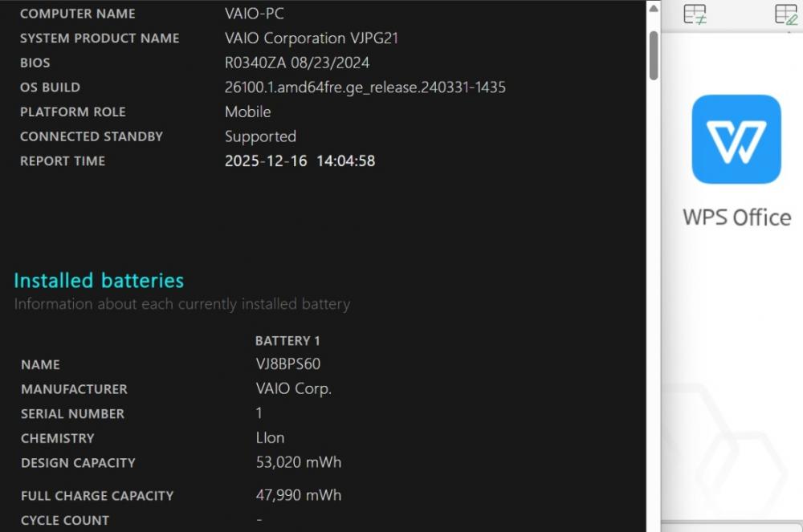Click the table compare icon with not-equal sign
803x532 pixels.
point(695,14)
